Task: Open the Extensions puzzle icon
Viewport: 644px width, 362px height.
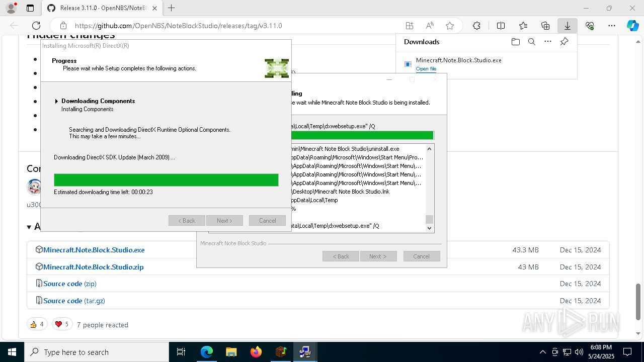Action: tap(476, 26)
